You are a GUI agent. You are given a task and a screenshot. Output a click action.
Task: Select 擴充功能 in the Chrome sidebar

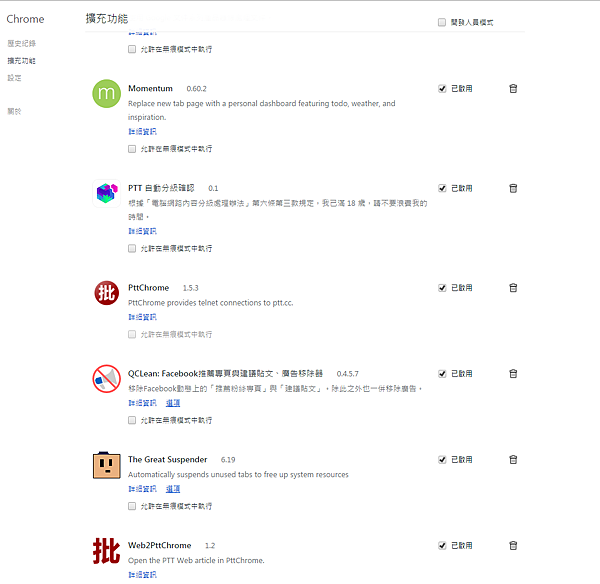pyautogui.click(x=22, y=60)
